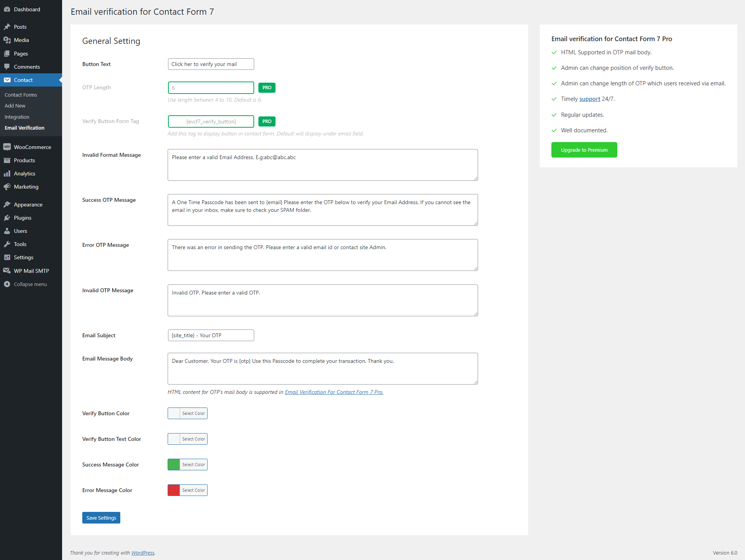Click 'HTML Supported in OTP mail body.' text

(x=606, y=52)
